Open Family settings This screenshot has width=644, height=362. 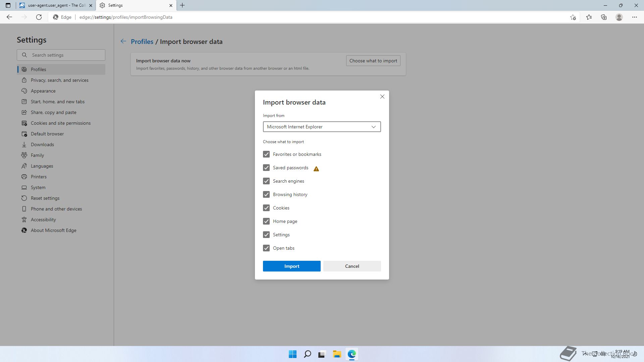click(61, 155)
